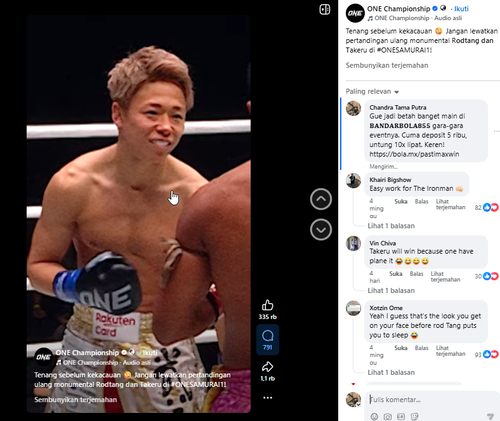Toggle the side panel layout icon
Screen dimensions: 500x421
(x=325, y=9)
